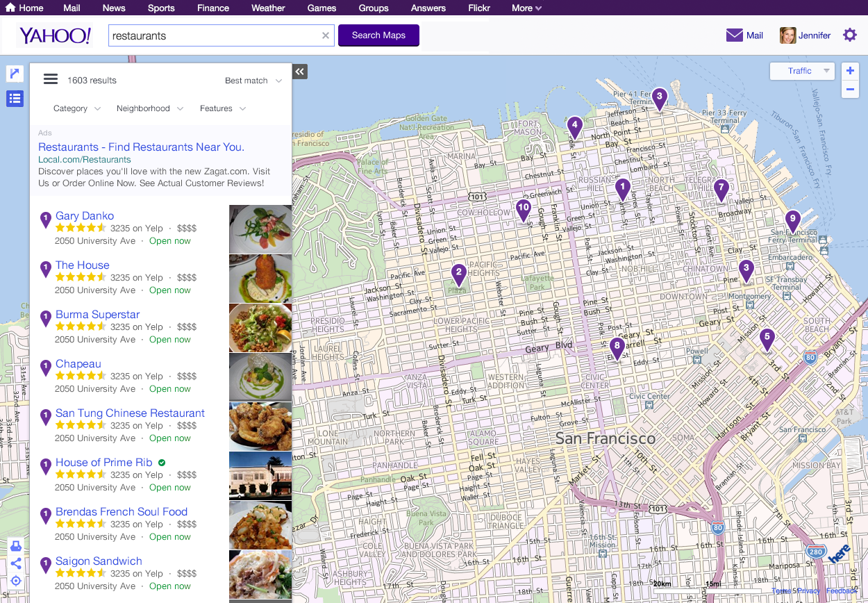Expand the Features filter

(223, 108)
